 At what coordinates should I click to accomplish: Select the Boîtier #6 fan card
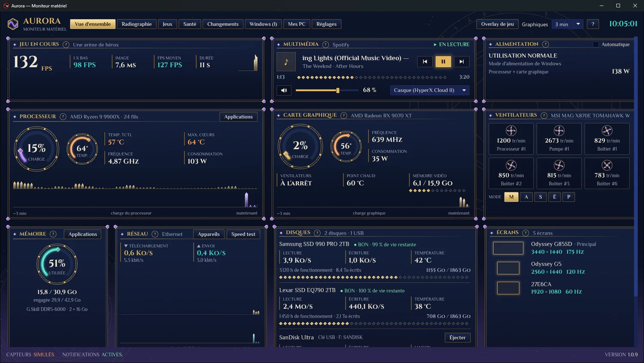pos(607,174)
